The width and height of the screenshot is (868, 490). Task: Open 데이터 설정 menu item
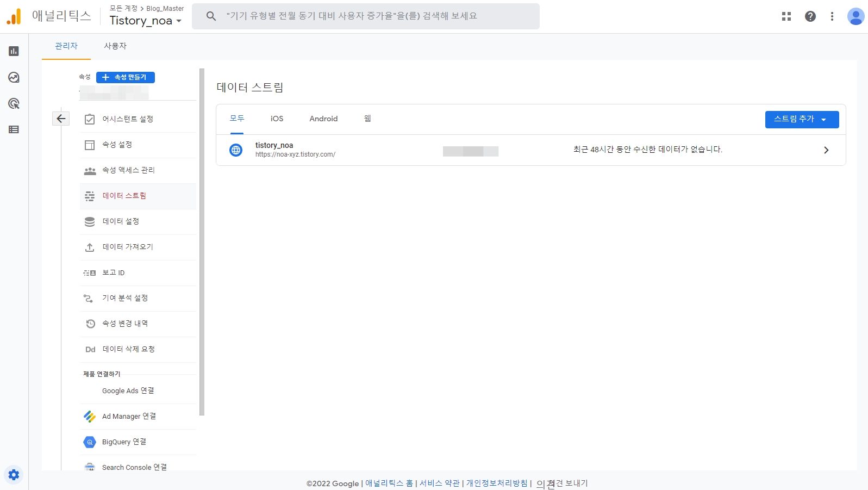tap(138, 221)
